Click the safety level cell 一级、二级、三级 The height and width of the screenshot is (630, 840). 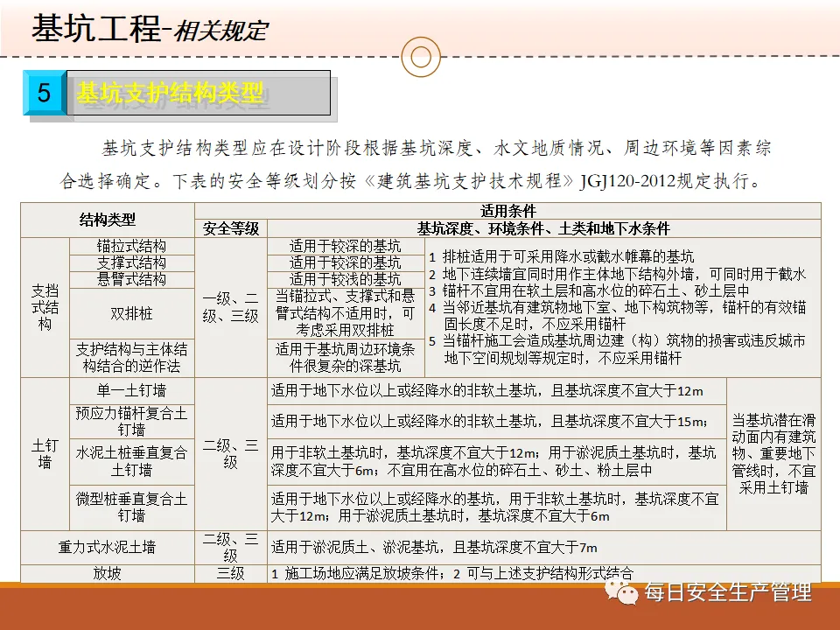click(x=231, y=307)
